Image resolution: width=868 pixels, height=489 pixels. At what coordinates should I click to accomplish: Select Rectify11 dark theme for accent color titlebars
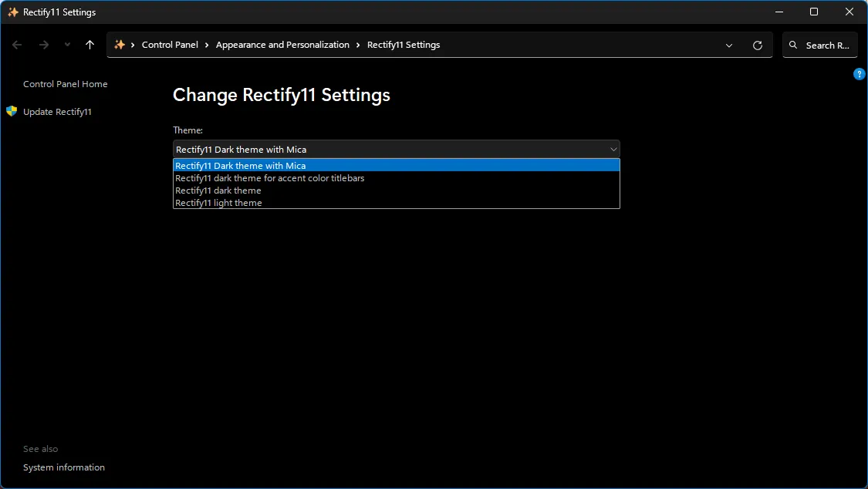270,177
